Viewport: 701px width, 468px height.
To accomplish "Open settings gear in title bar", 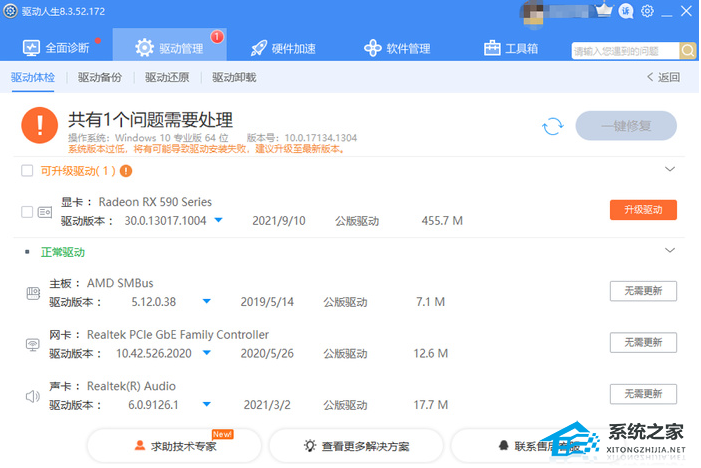I will tap(647, 11).
